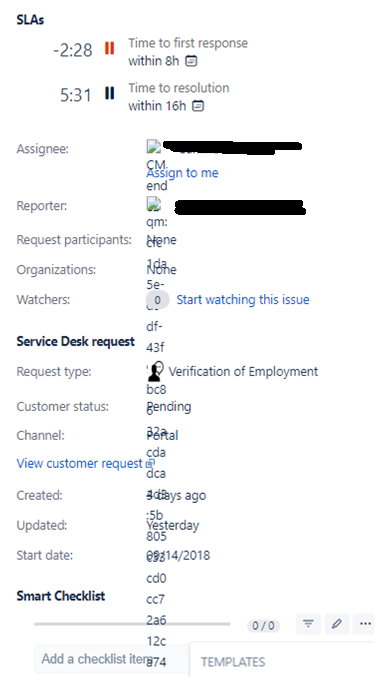Click the checklist progress bar

132,624
